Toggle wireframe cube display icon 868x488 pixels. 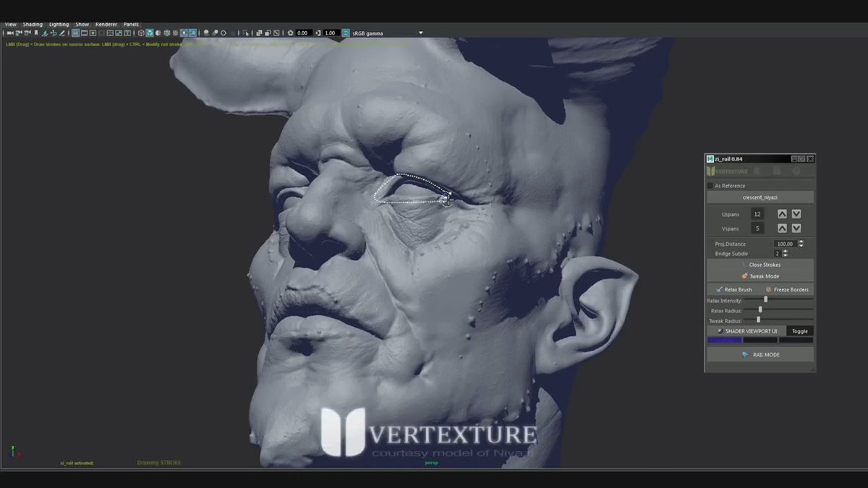140,33
